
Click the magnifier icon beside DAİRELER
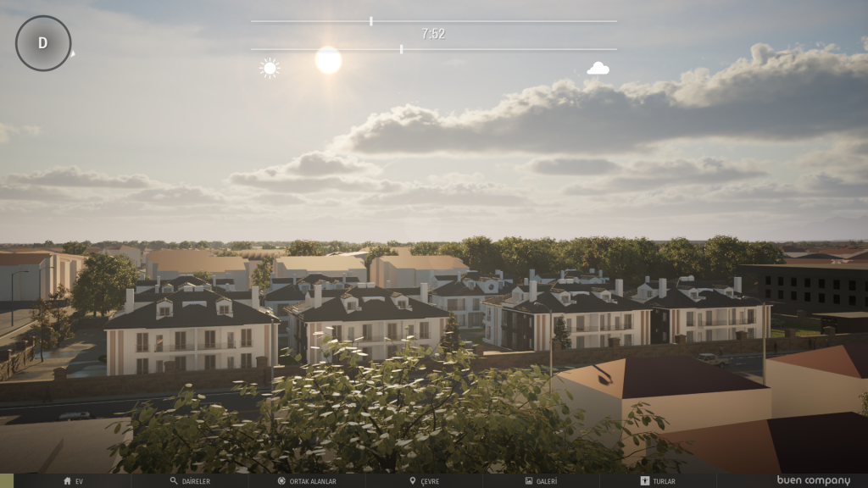click(174, 480)
